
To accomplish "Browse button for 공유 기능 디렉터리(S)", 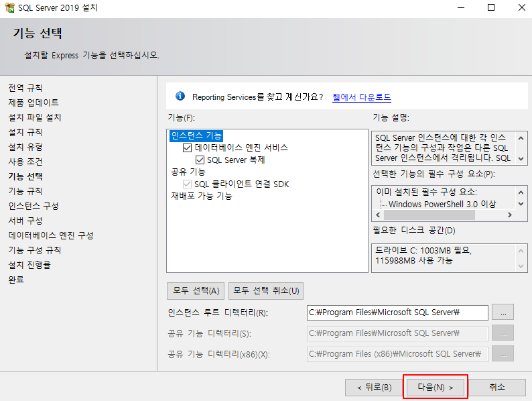I will point(503,333).
